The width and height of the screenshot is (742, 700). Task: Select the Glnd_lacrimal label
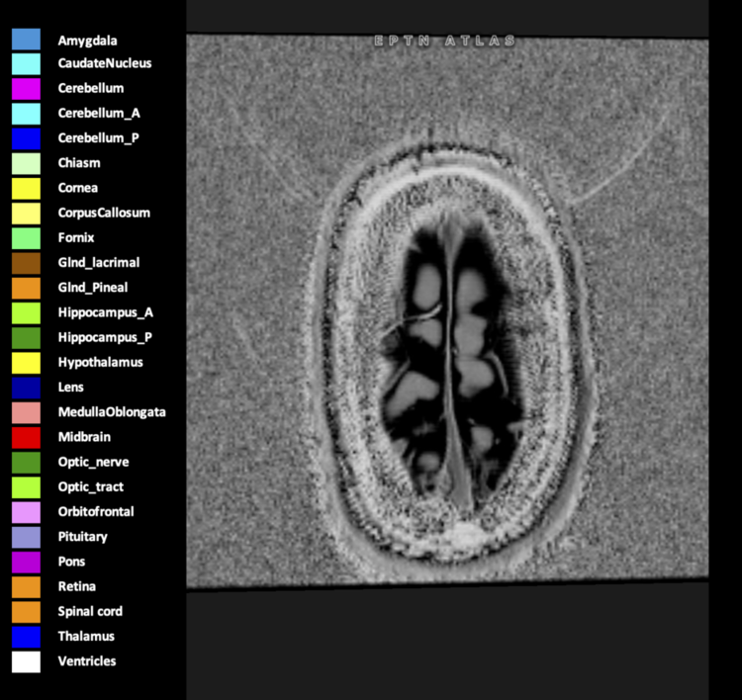pyautogui.click(x=99, y=263)
